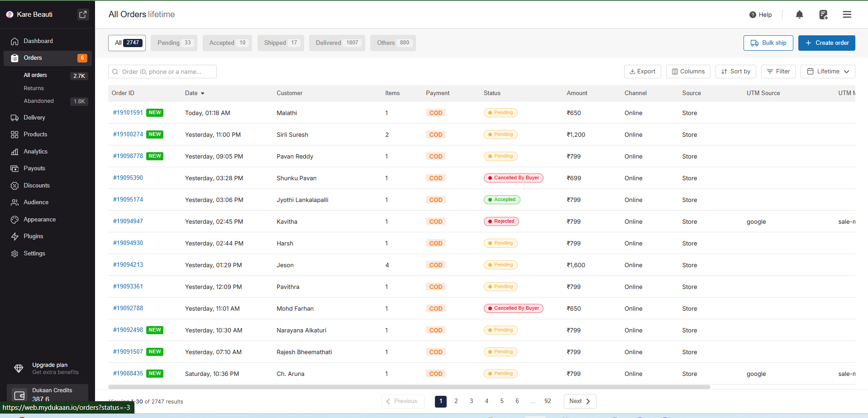This screenshot has width=868, height=418.
Task: Switch to the Pending orders tab
Action: tap(174, 43)
